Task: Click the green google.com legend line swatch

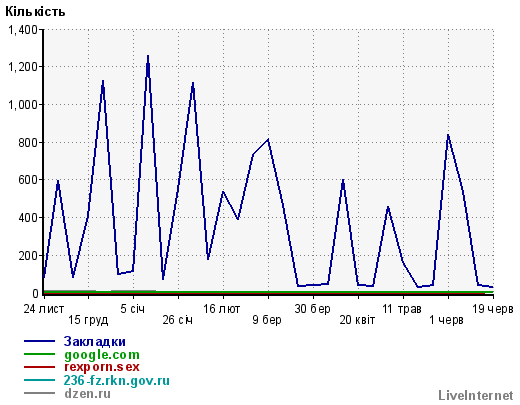Action: tap(39, 354)
